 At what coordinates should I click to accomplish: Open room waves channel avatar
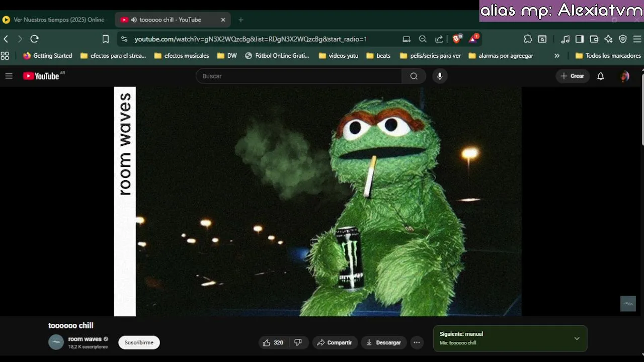coord(56,342)
